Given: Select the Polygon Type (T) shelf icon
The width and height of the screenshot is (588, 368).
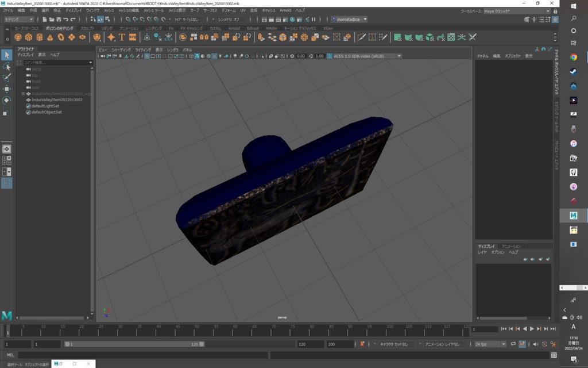Looking at the screenshot, I should tap(121, 37).
